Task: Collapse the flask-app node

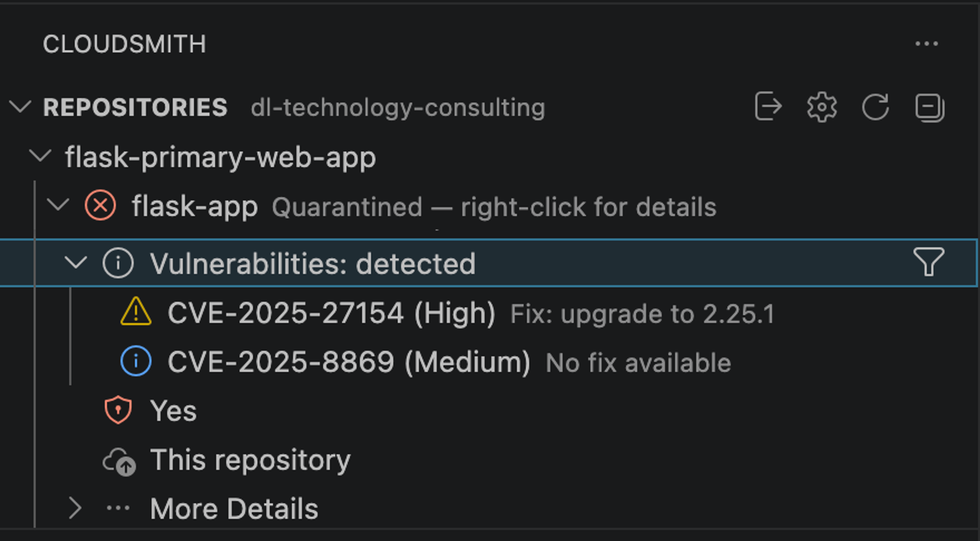Action: tap(59, 206)
